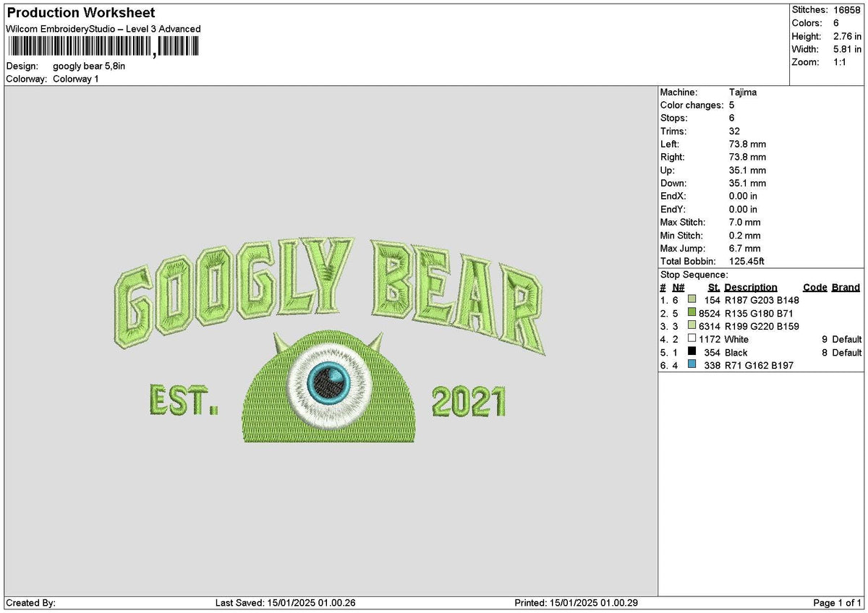Click the blue swatch for thread 338
Screen dimensions: 868x613
point(692,365)
